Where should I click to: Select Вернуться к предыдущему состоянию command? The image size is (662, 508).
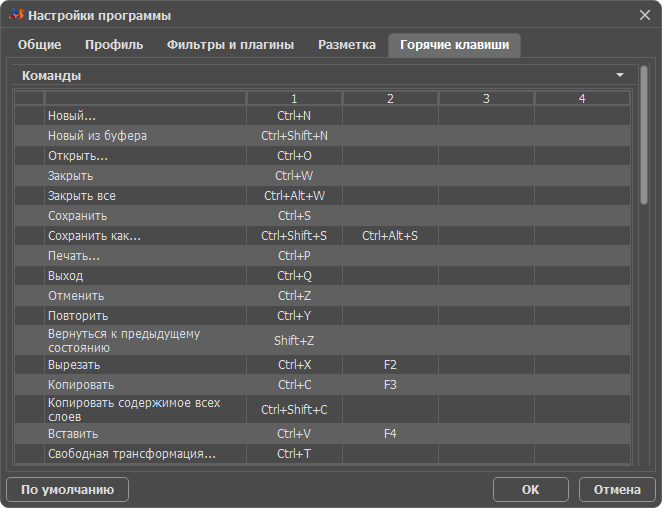tap(145, 340)
